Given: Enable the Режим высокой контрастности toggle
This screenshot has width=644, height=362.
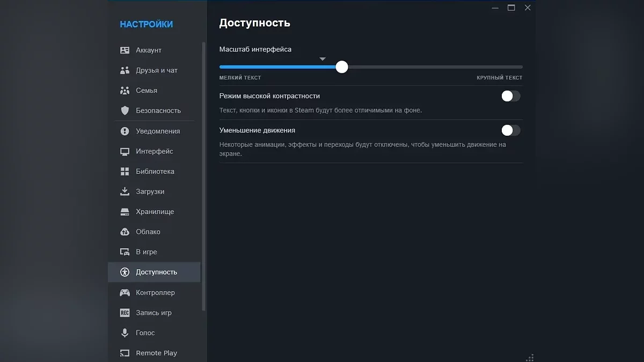Looking at the screenshot, I should 510,96.
